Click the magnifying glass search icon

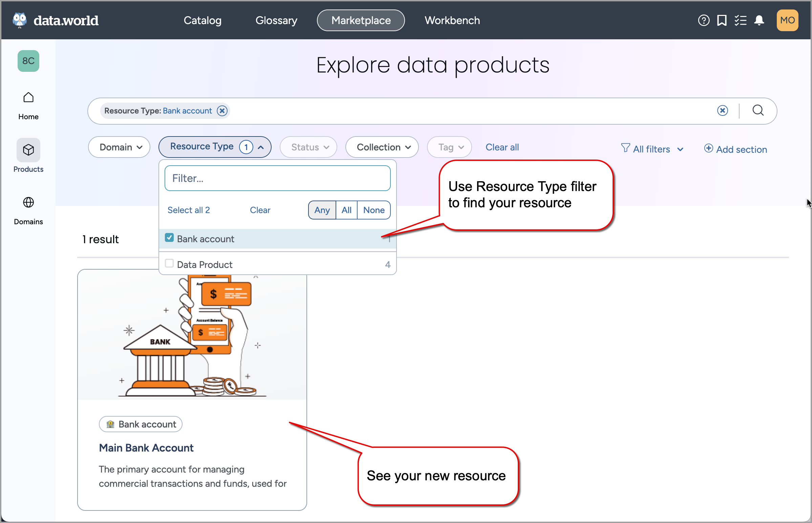pos(758,110)
